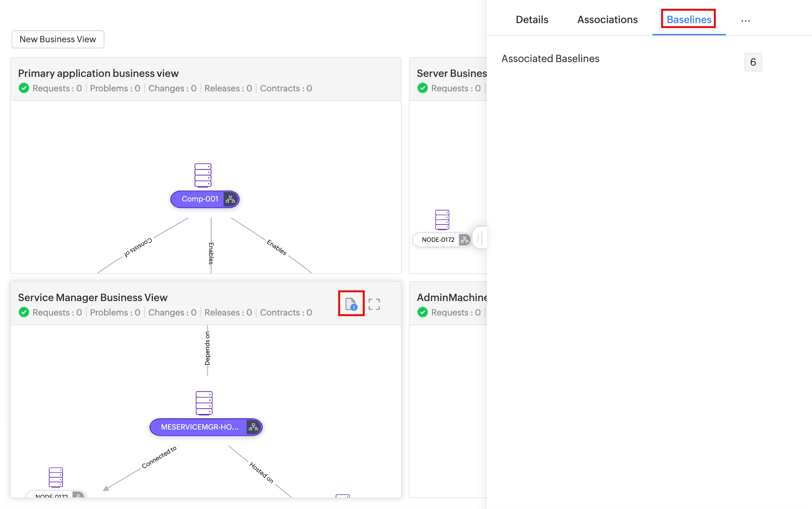Click server icon above MESERVICEMGR-HO node
This screenshot has width=812, height=509.
tap(204, 403)
